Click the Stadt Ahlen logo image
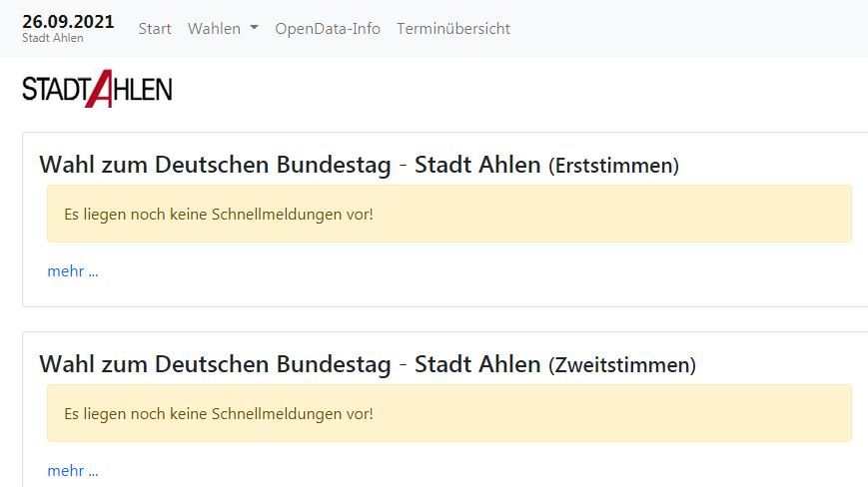The width and height of the screenshot is (868, 487). pyautogui.click(x=98, y=89)
